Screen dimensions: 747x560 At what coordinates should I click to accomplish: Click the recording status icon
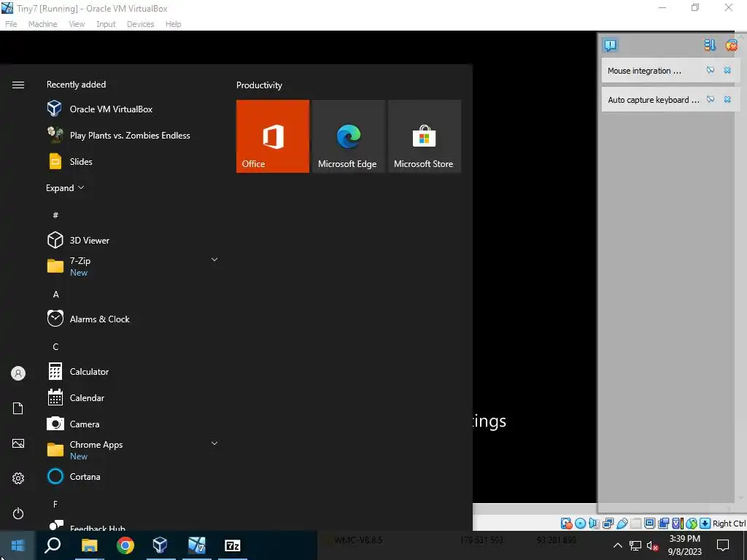point(663,524)
